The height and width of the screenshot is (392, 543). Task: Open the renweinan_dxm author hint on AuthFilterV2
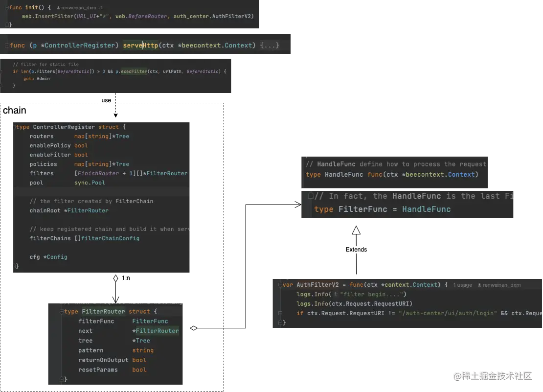(x=501, y=285)
